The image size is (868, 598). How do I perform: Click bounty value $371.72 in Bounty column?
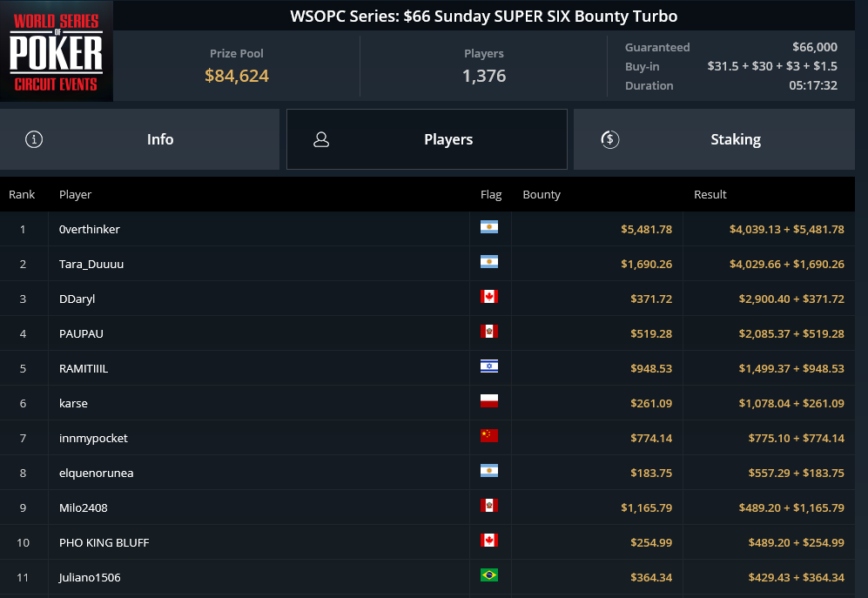click(651, 299)
